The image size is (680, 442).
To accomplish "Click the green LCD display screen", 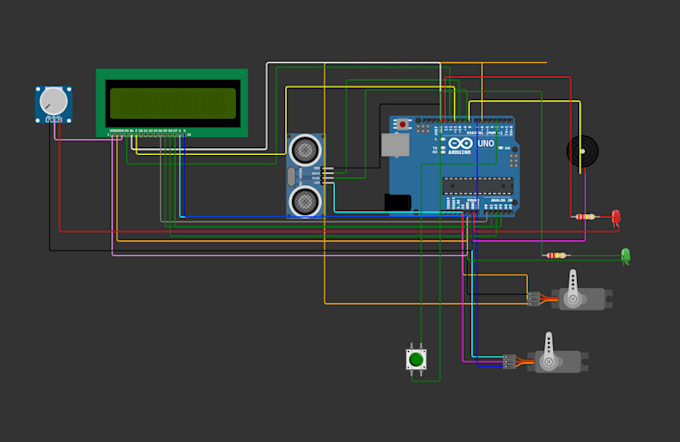I will pos(173,103).
